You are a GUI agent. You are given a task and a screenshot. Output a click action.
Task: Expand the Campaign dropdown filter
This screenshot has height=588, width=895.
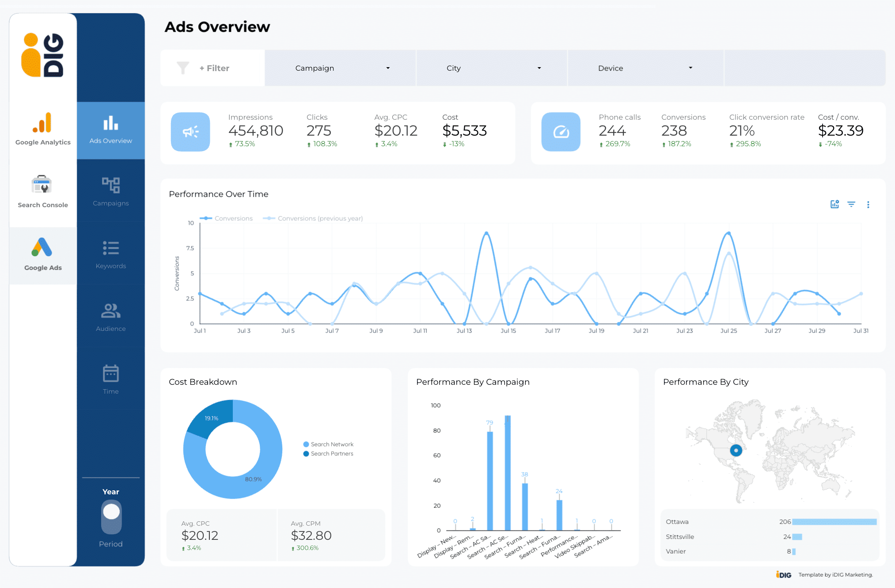[340, 68]
